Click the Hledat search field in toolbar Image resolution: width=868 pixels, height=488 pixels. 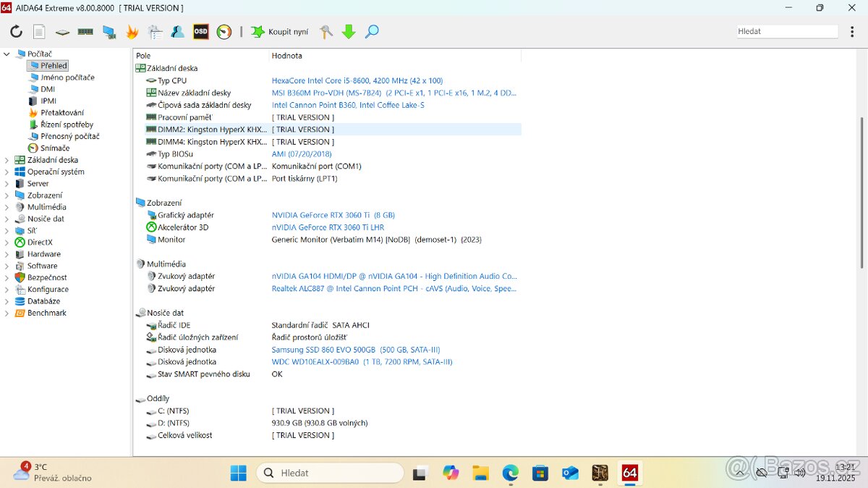[x=786, y=31]
